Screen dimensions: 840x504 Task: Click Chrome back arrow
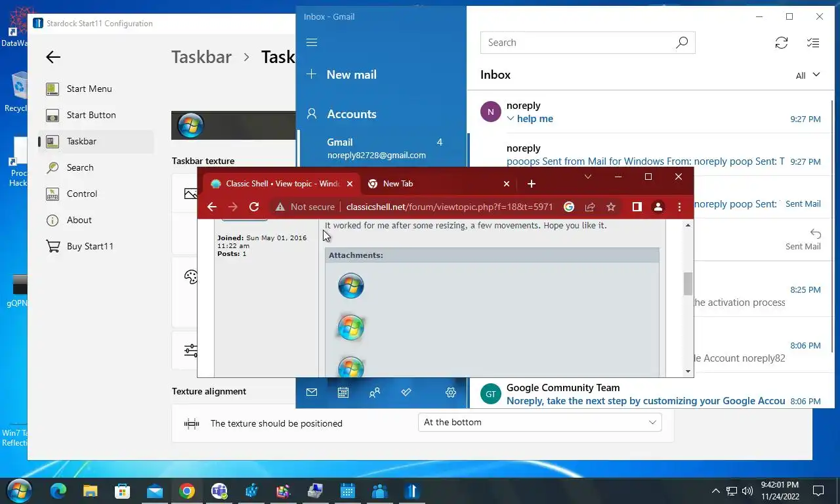point(211,207)
